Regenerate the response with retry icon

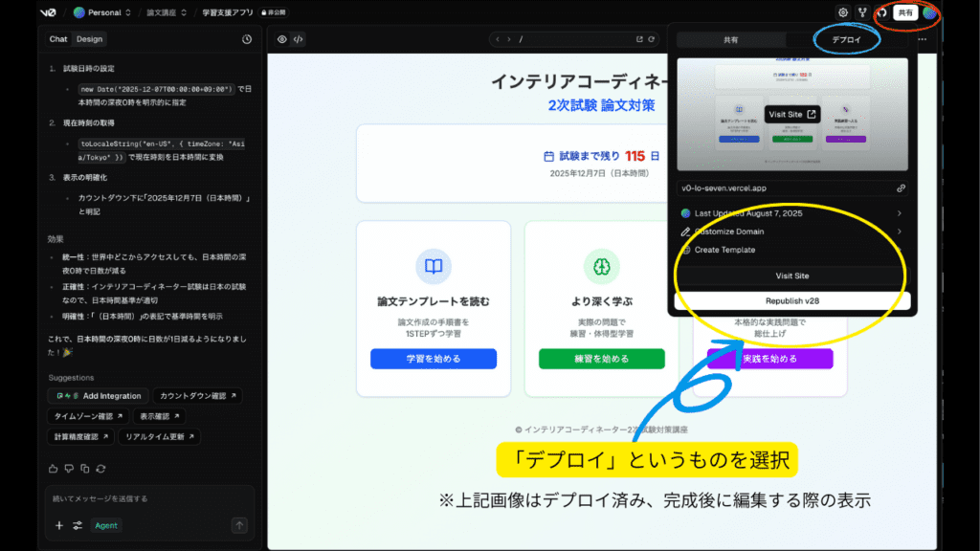point(100,468)
